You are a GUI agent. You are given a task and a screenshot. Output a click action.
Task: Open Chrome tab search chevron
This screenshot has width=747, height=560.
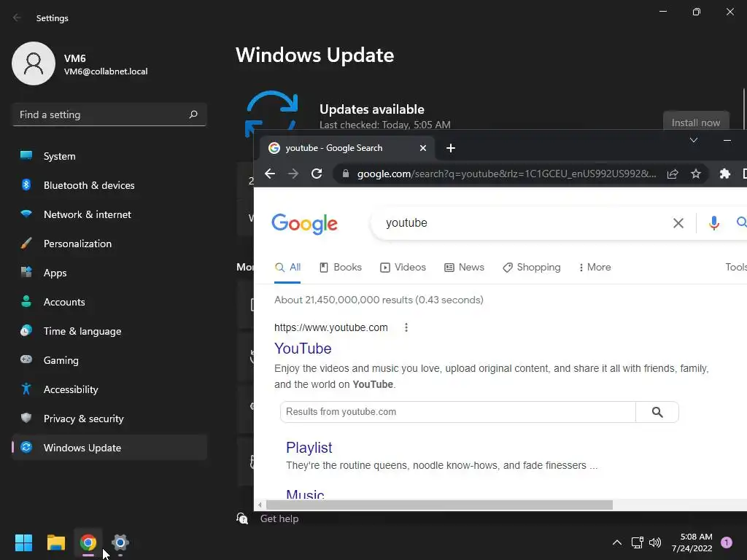click(694, 140)
